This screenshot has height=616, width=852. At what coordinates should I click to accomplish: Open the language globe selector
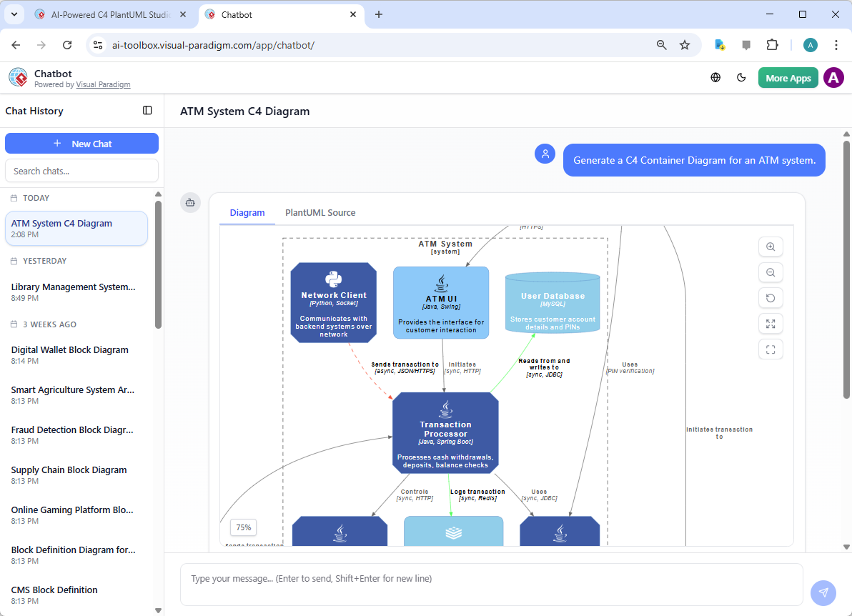click(x=715, y=77)
